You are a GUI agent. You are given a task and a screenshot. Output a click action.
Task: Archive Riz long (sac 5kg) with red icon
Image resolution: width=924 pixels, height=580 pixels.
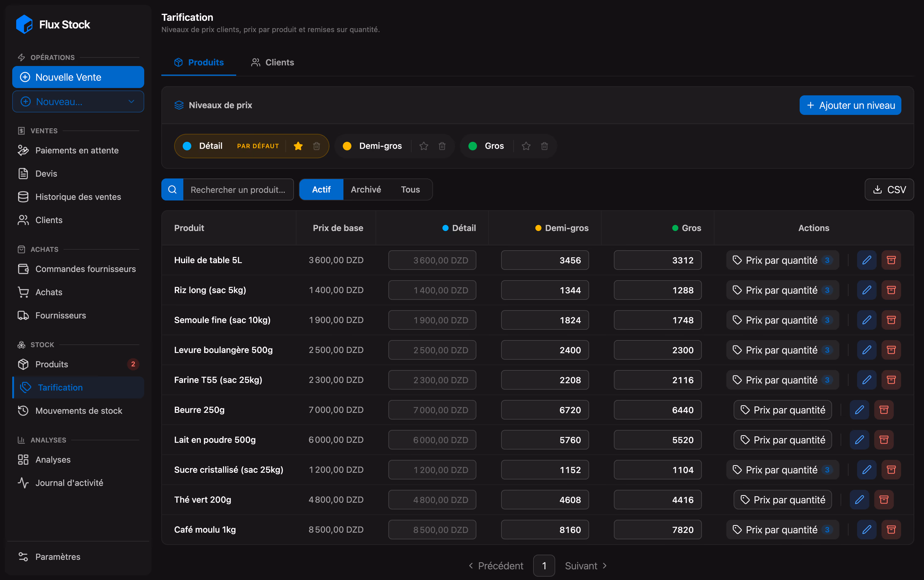pos(891,290)
